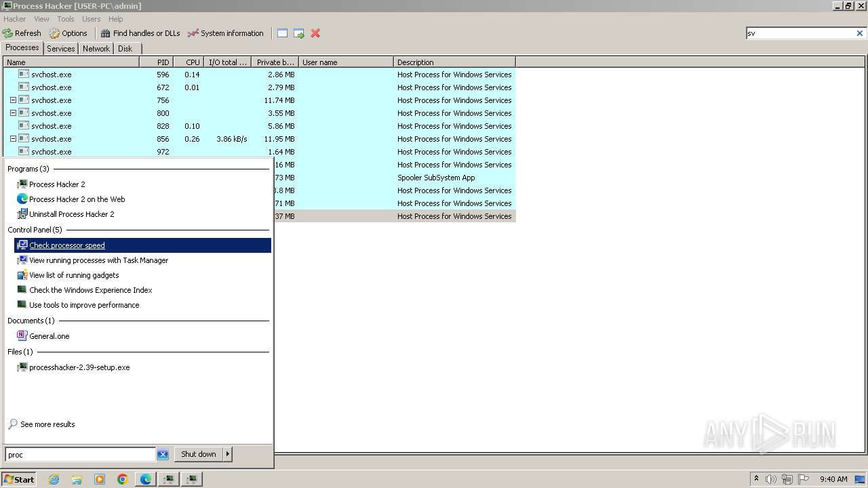Open the Tools menu

(x=66, y=19)
